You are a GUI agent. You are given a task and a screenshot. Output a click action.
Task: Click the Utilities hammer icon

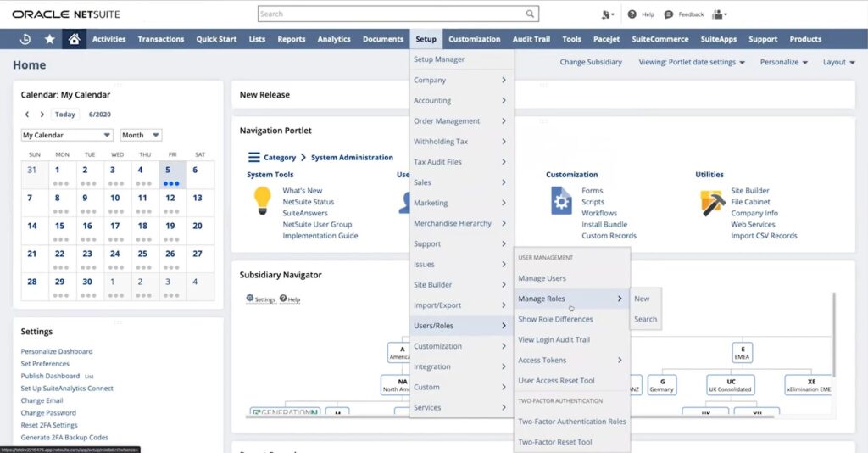(x=712, y=204)
